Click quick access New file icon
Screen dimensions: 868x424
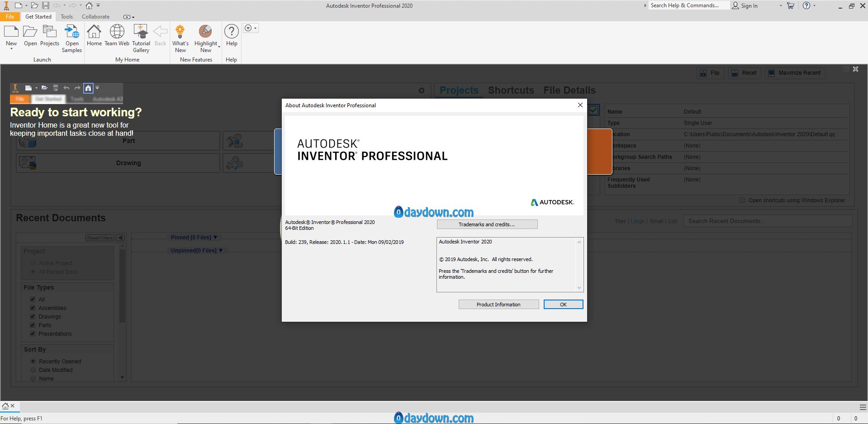tap(19, 5)
